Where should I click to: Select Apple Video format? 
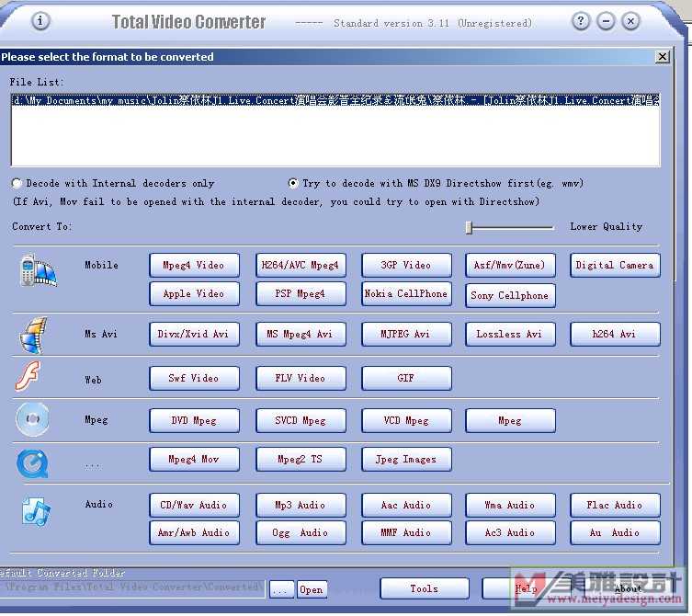[x=194, y=293]
